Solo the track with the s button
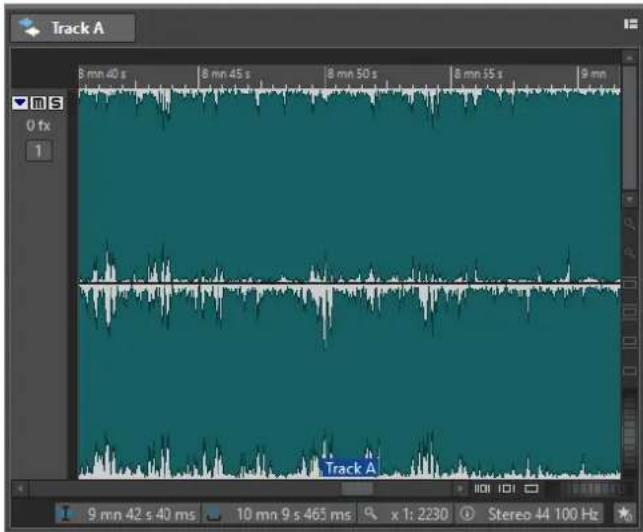 [x=56, y=103]
